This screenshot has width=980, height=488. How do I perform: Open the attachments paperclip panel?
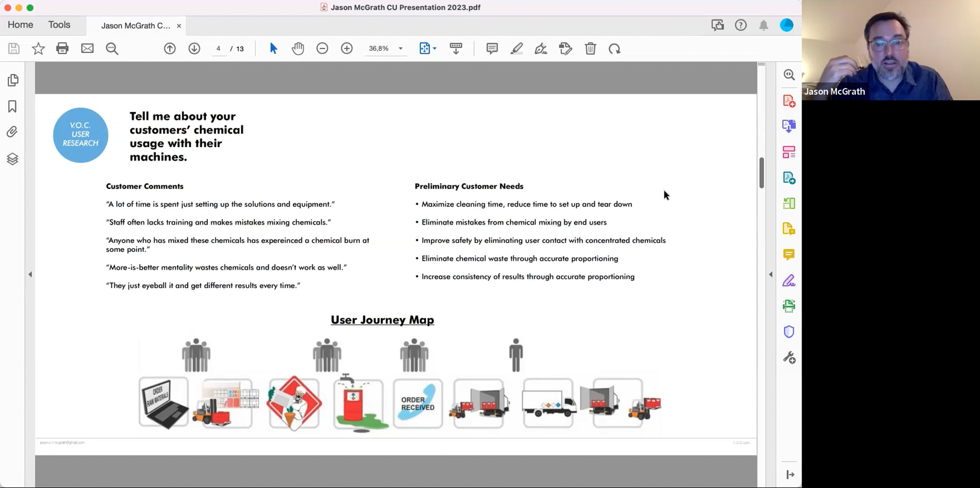pyautogui.click(x=12, y=132)
